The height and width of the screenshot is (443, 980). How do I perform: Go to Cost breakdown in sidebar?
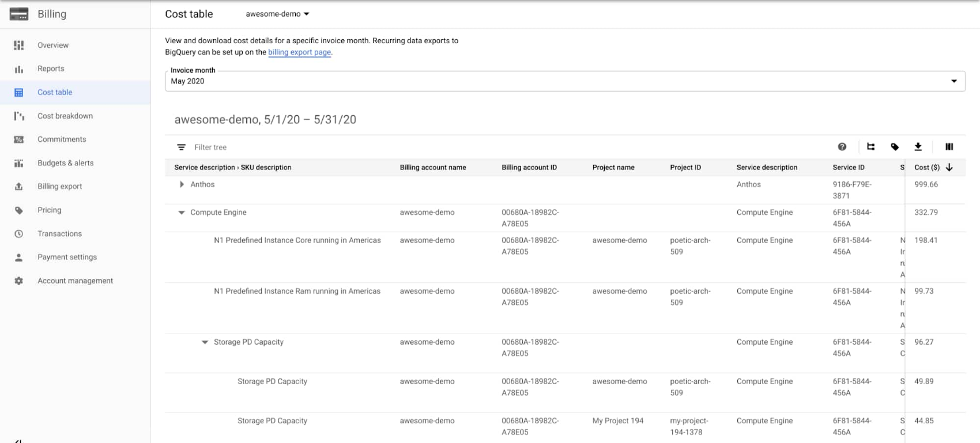pos(65,116)
